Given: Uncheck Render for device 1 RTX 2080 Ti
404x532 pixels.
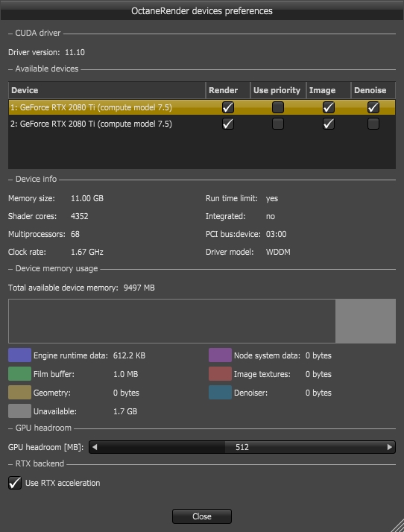Looking at the screenshot, I should [228, 107].
